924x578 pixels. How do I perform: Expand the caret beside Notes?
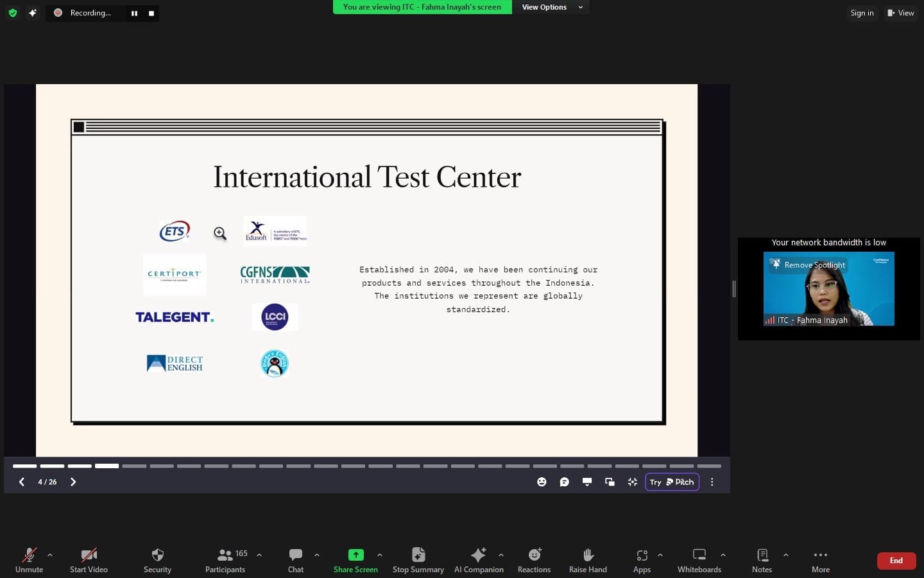[x=786, y=555]
